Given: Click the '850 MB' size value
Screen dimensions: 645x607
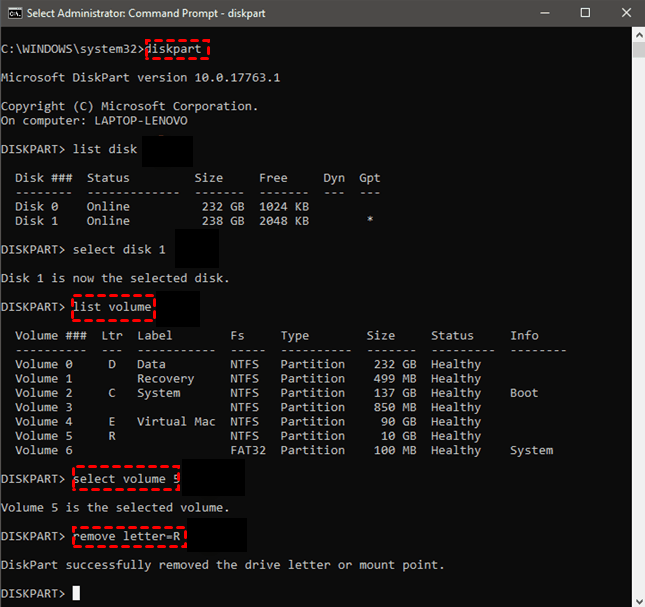Looking at the screenshot, I should 395,408.
